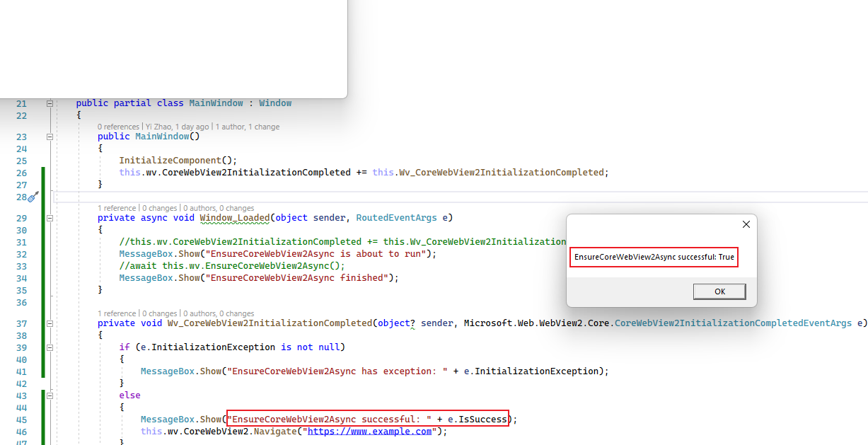868x445 pixels.
Task: Open the Quick Actions screwdriver icon on line 28
Action: pos(32,198)
